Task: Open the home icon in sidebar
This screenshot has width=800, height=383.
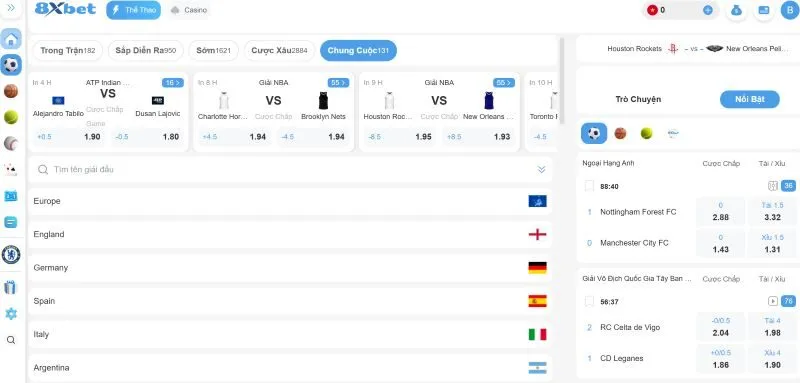Action: click(11, 39)
